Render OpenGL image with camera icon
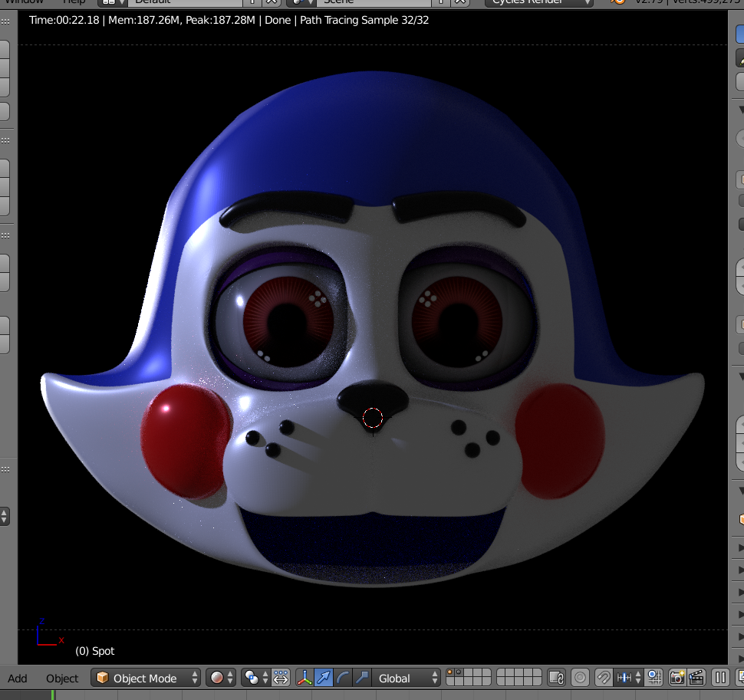The width and height of the screenshot is (744, 700). coord(677,679)
